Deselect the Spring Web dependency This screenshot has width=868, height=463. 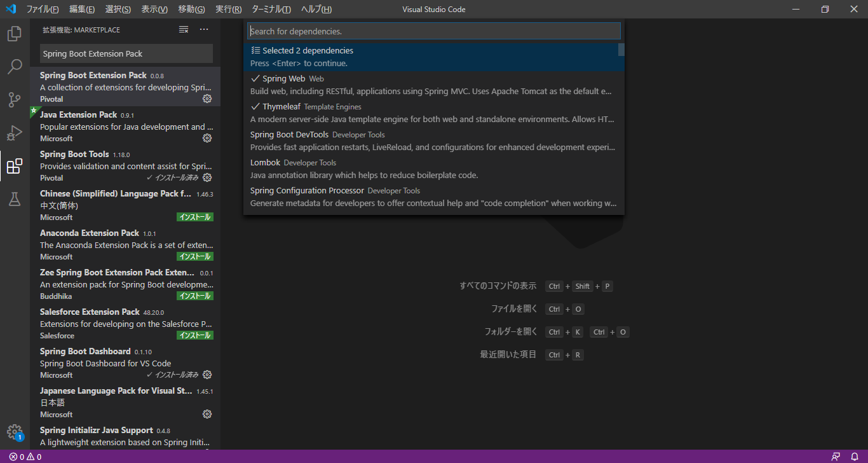[434, 85]
